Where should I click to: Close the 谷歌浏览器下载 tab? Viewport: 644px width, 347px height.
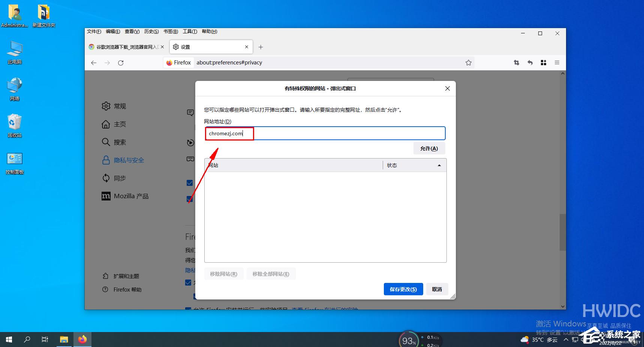[162, 47]
